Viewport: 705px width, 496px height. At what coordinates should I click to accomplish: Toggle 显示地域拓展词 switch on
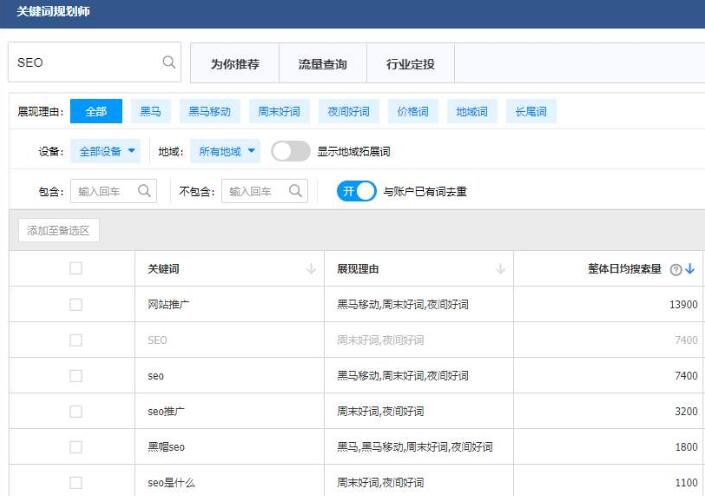pyautogui.click(x=290, y=151)
